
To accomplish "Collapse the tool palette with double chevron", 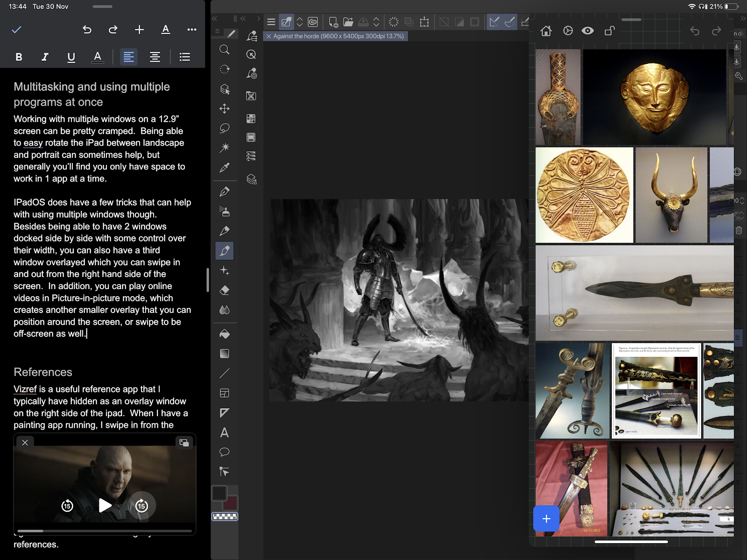I will [215, 19].
